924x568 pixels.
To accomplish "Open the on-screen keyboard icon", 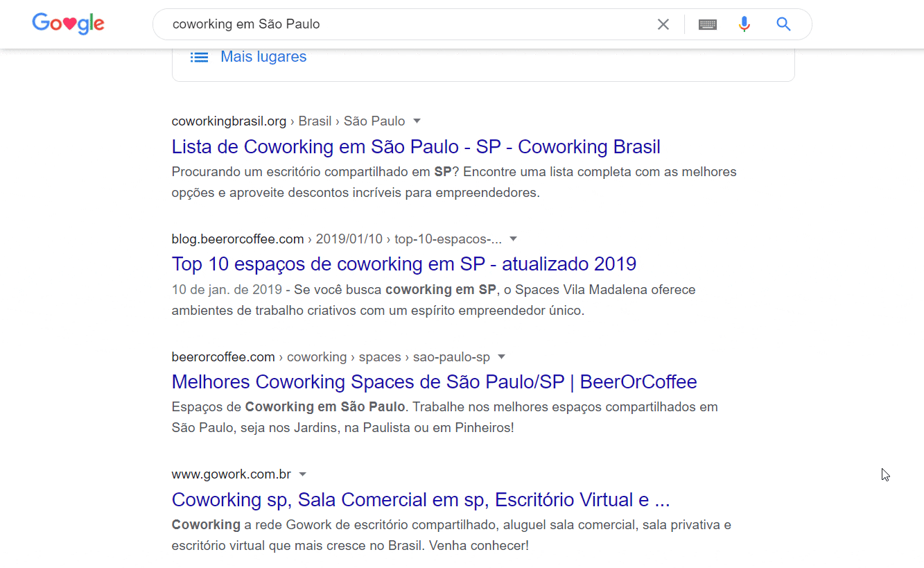I will click(708, 24).
